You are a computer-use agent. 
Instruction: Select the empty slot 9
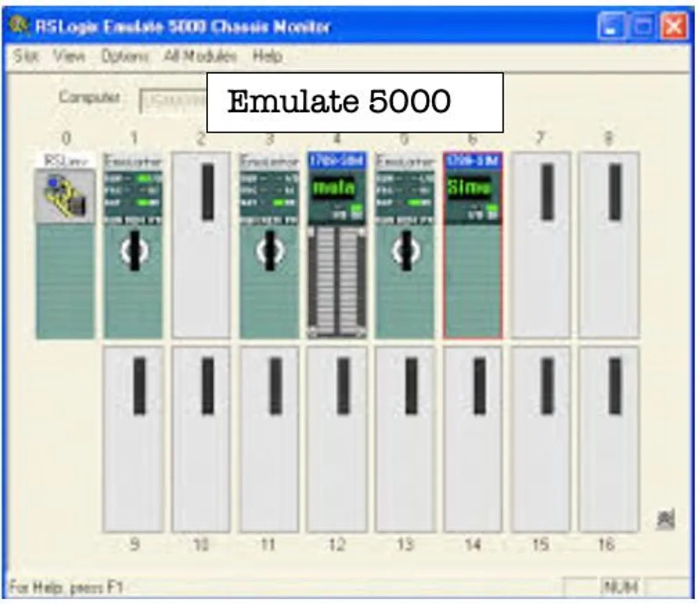click(x=134, y=439)
